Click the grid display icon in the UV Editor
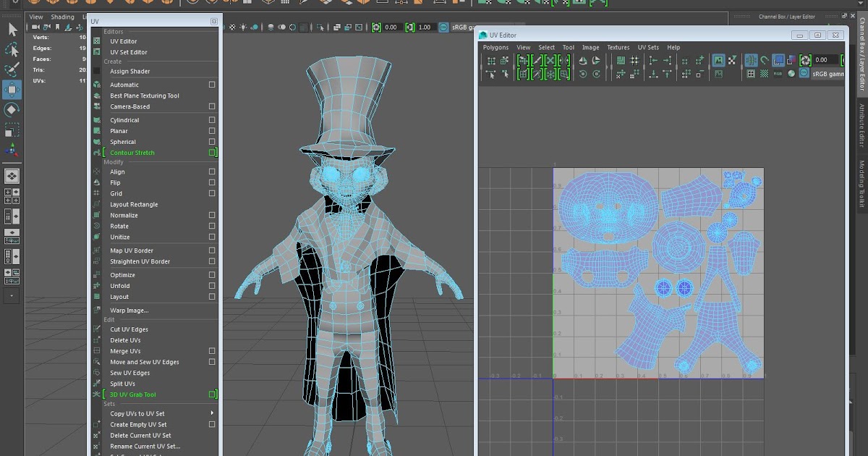The image size is (868, 456). pos(753,60)
